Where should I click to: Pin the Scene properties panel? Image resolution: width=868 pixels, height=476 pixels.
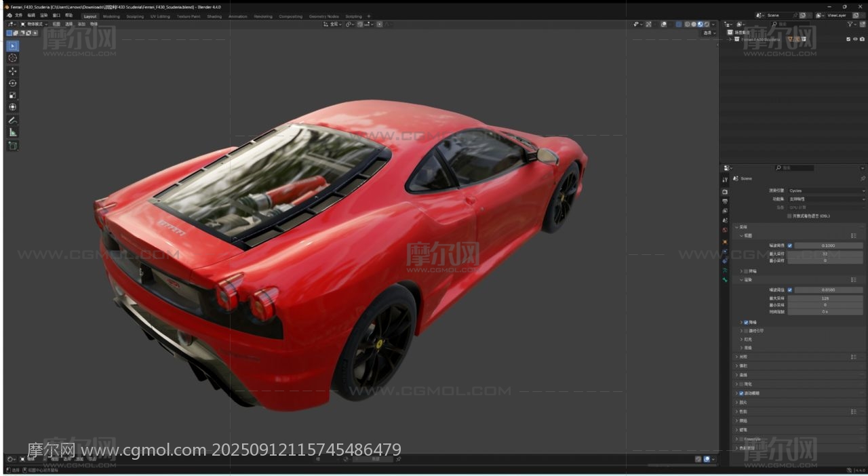863,178
